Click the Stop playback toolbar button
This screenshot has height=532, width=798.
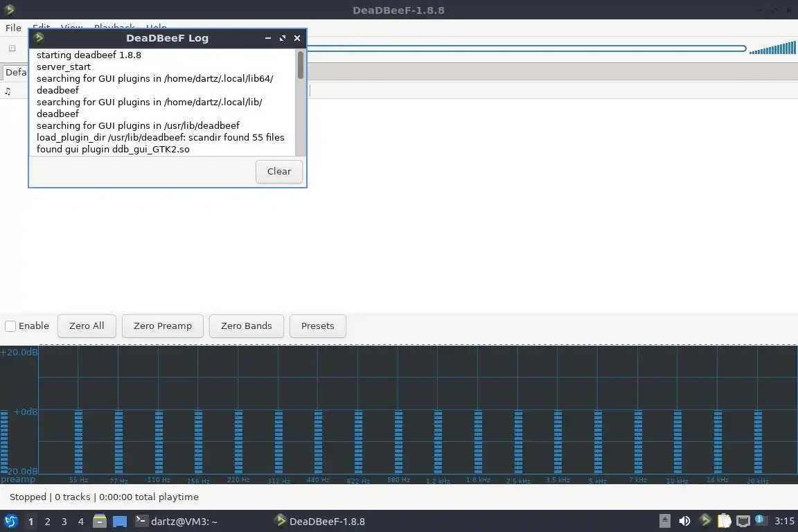(12, 48)
